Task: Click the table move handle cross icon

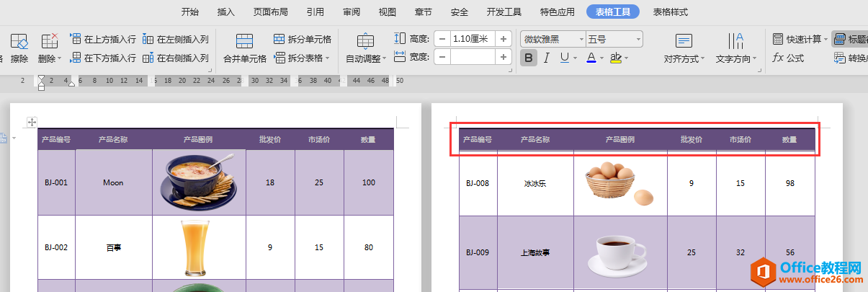Action: point(32,123)
